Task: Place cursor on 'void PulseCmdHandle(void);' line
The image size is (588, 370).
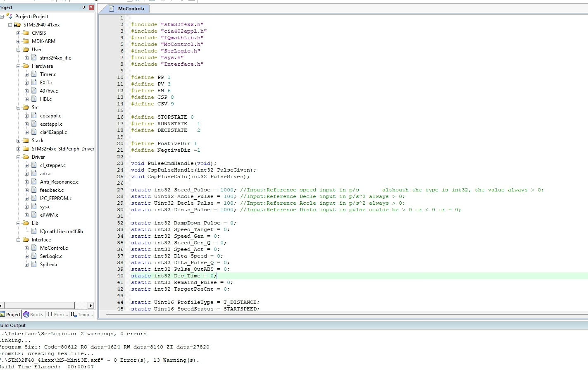Action: tap(174, 163)
